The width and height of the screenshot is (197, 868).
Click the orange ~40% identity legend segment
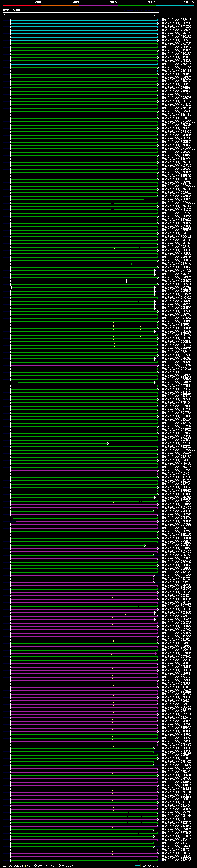(60, 6)
